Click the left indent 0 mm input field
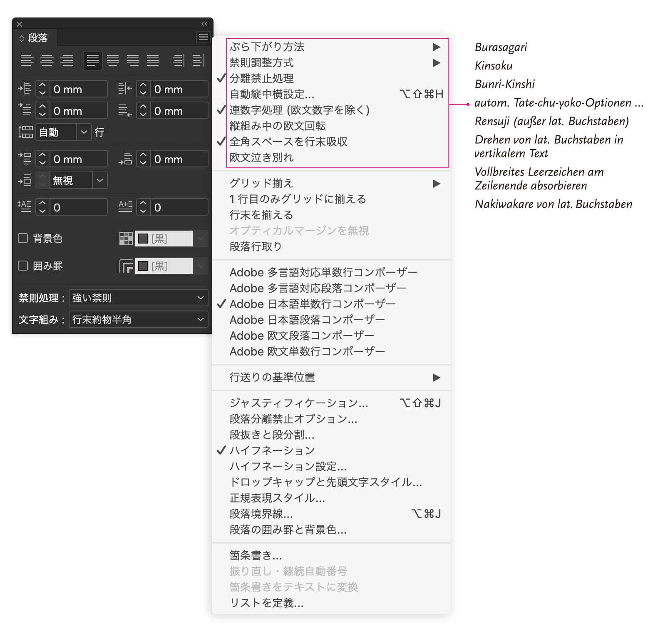648x644 pixels. click(78, 89)
